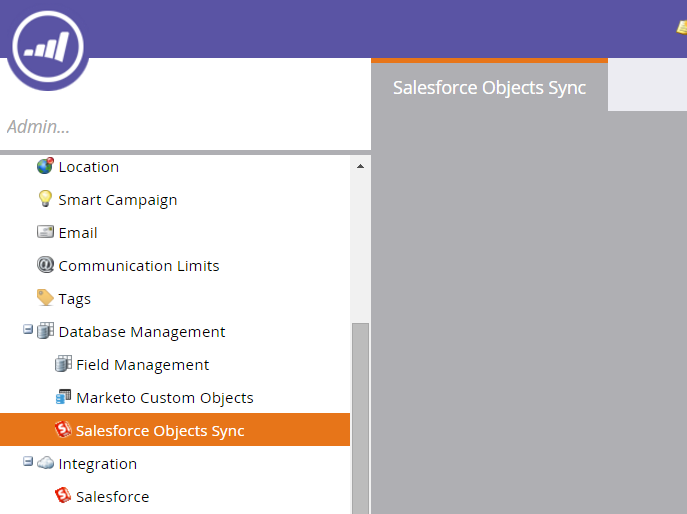Open Marketo Custom Objects in the tree

coord(165,397)
